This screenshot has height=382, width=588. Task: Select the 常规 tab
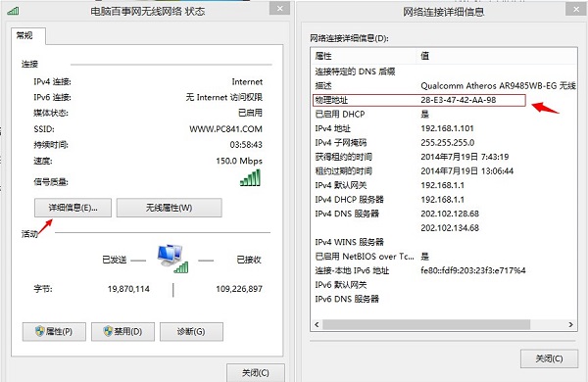[x=28, y=35]
